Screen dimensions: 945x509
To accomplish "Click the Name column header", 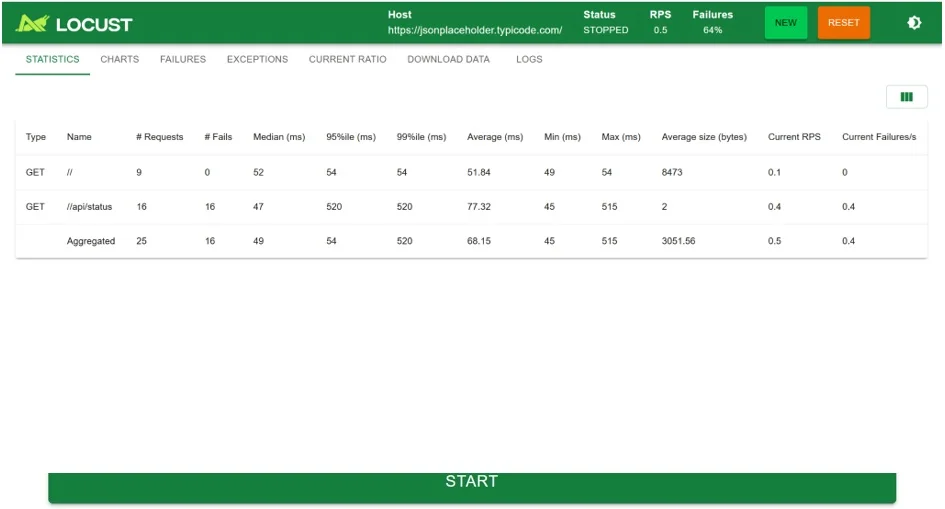I will pyautogui.click(x=79, y=137).
